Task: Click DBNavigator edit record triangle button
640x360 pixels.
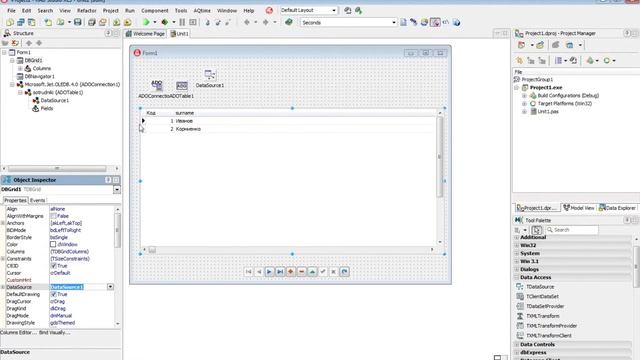Action: pos(312,272)
